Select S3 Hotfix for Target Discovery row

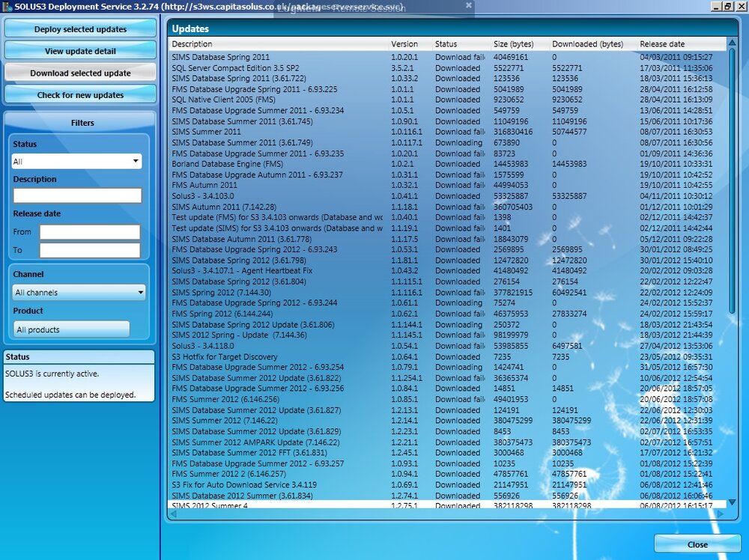(447, 356)
